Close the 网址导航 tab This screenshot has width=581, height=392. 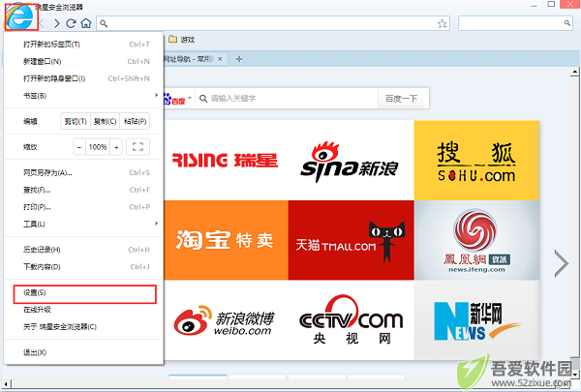220,58
